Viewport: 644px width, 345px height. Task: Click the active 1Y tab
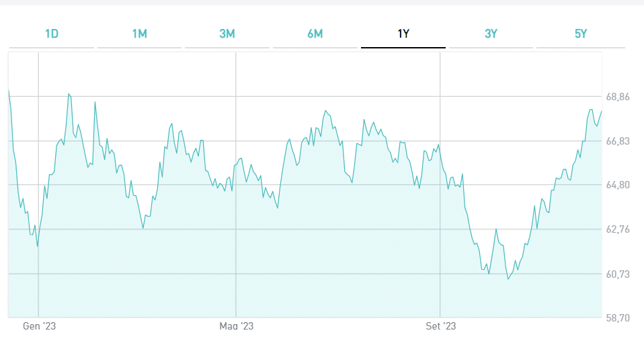403,34
